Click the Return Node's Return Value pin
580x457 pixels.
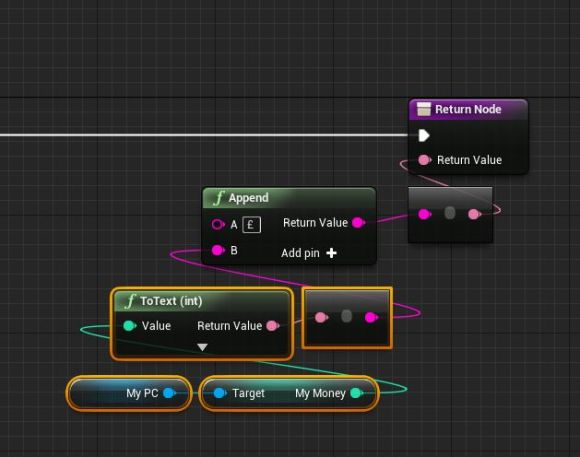pyautogui.click(x=424, y=160)
